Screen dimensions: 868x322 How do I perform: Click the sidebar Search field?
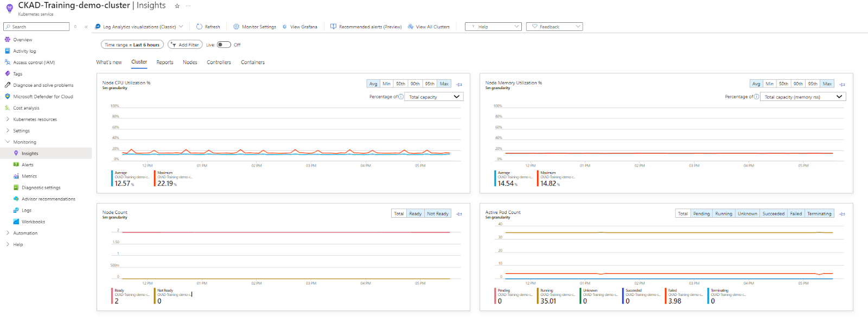tap(36, 27)
